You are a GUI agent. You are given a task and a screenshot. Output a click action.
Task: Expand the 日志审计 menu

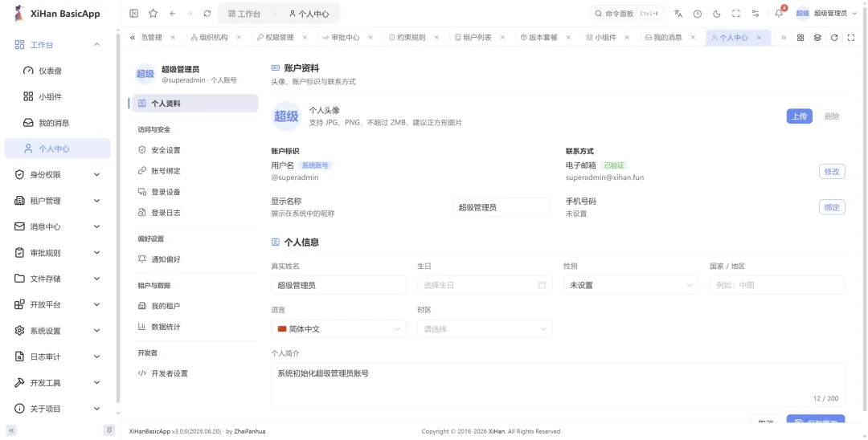[58, 356]
